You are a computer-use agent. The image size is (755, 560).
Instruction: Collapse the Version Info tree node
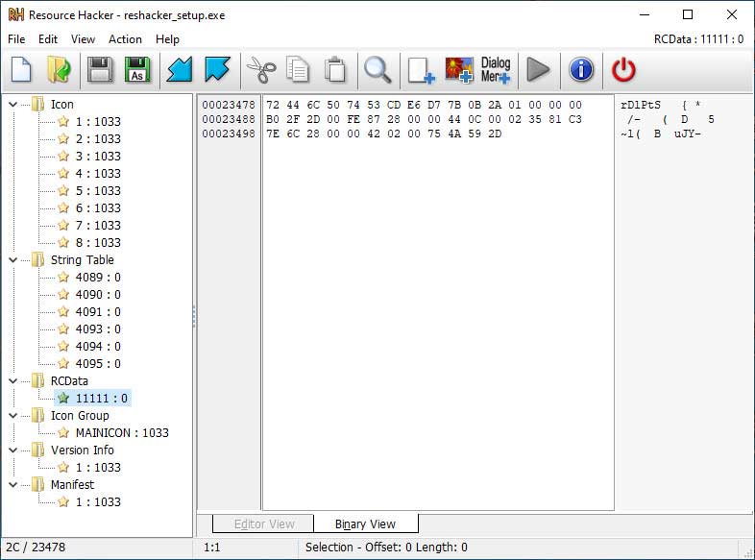click(13, 450)
